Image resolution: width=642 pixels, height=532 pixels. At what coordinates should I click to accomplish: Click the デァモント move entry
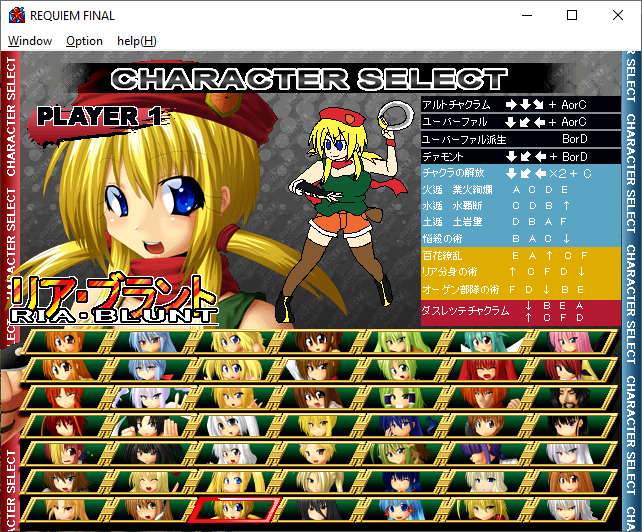pos(521,156)
